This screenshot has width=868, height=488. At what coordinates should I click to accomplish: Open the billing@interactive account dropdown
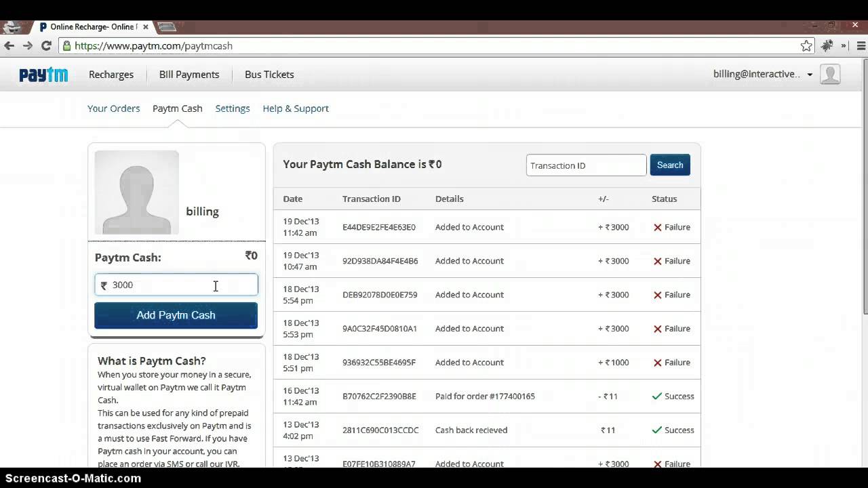click(x=763, y=75)
